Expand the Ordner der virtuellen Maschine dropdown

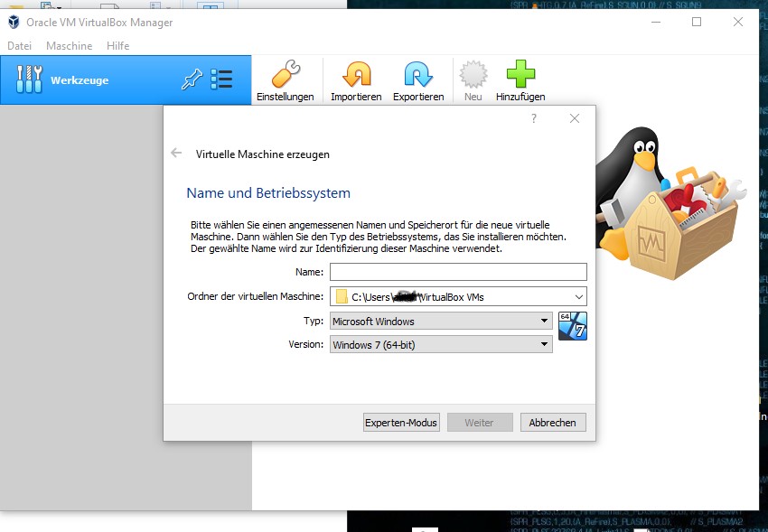pos(578,296)
